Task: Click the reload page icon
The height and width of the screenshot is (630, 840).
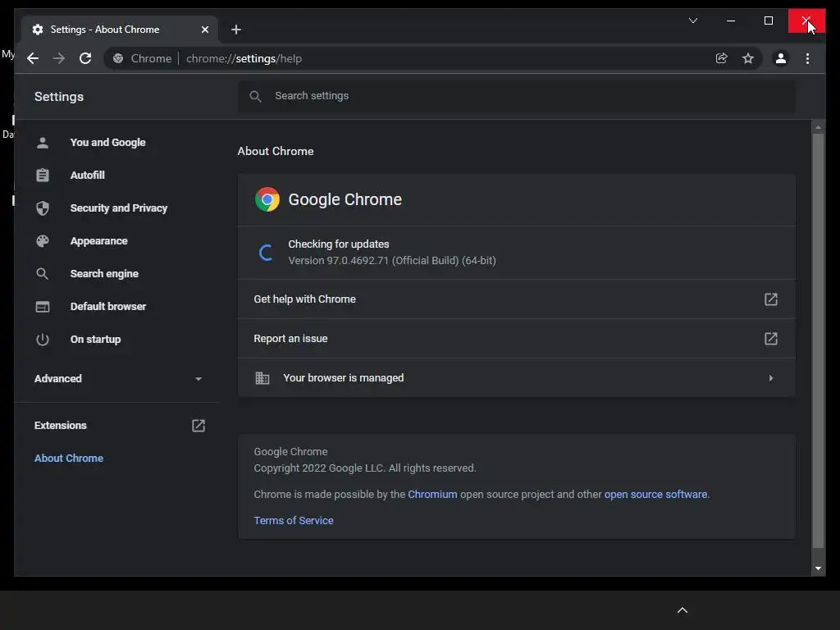Action: point(85,58)
